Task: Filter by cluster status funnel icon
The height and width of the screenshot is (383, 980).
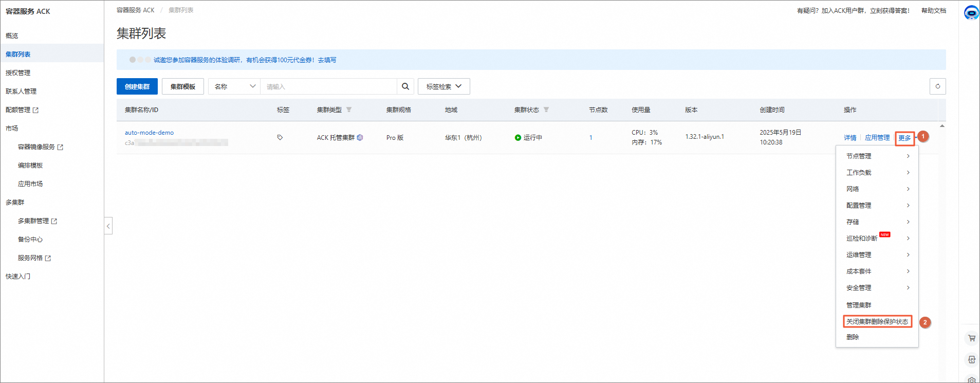Action: click(x=546, y=110)
